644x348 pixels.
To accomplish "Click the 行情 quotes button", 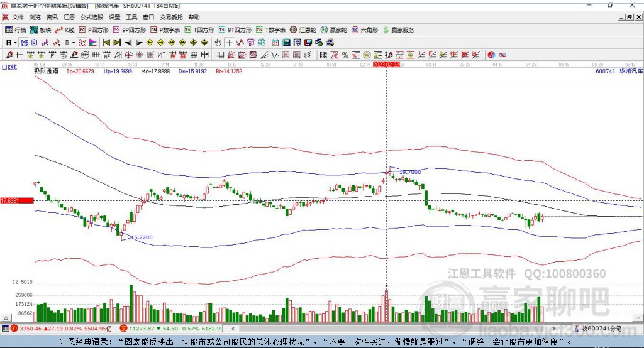I will click(16, 30).
